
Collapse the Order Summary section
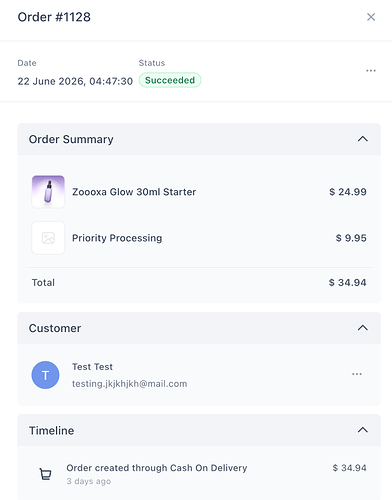pos(363,139)
